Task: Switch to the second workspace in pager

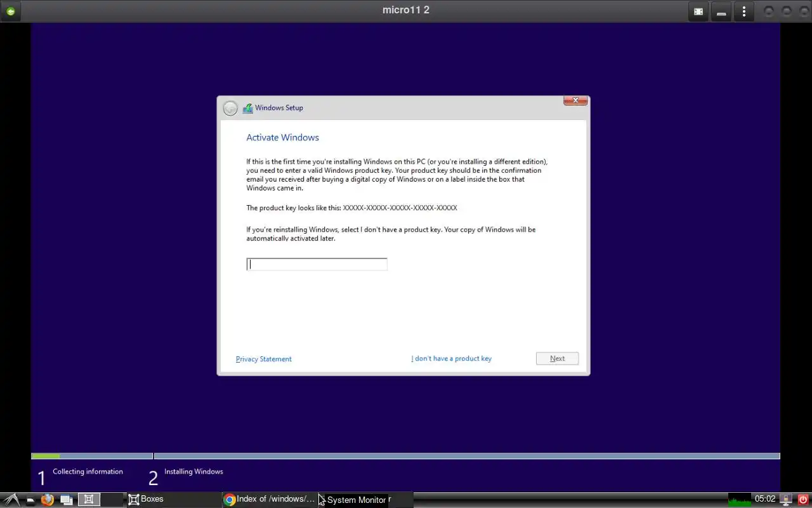Action: pos(112,500)
